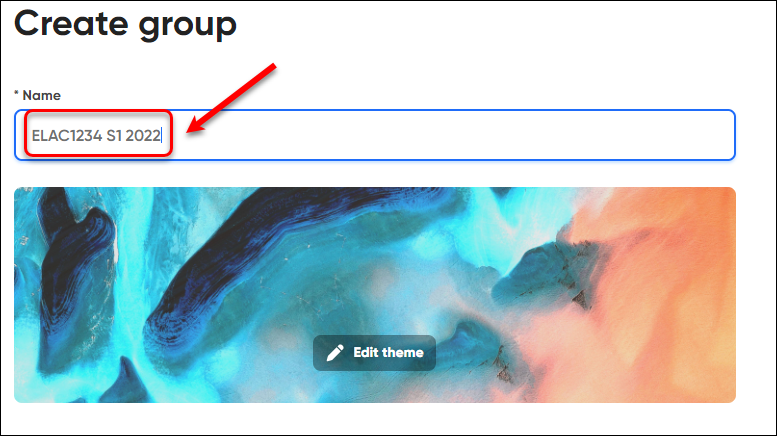The width and height of the screenshot is (777, 436).
Task: Focus the Name input field
Action: (x=375, y=135)
